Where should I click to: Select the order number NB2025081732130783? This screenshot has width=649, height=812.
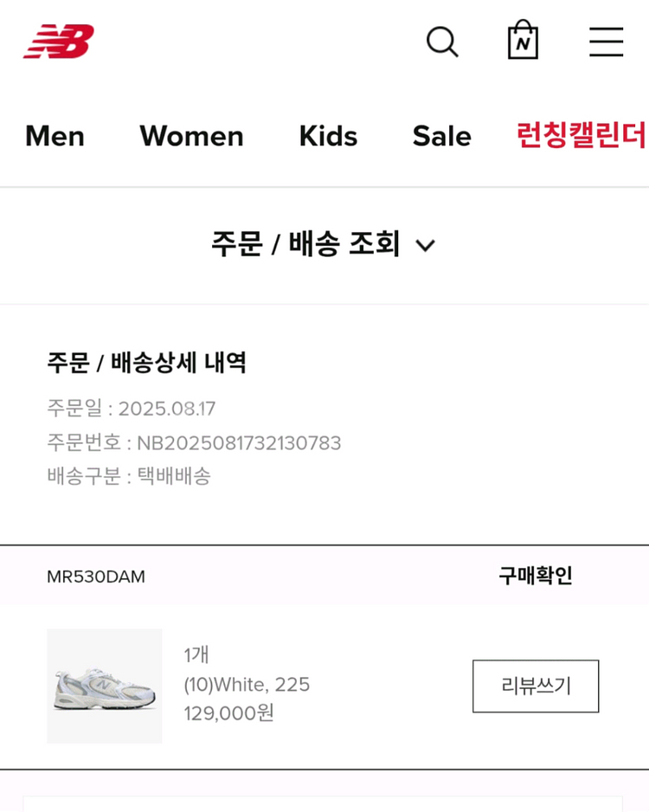point(239,443)
